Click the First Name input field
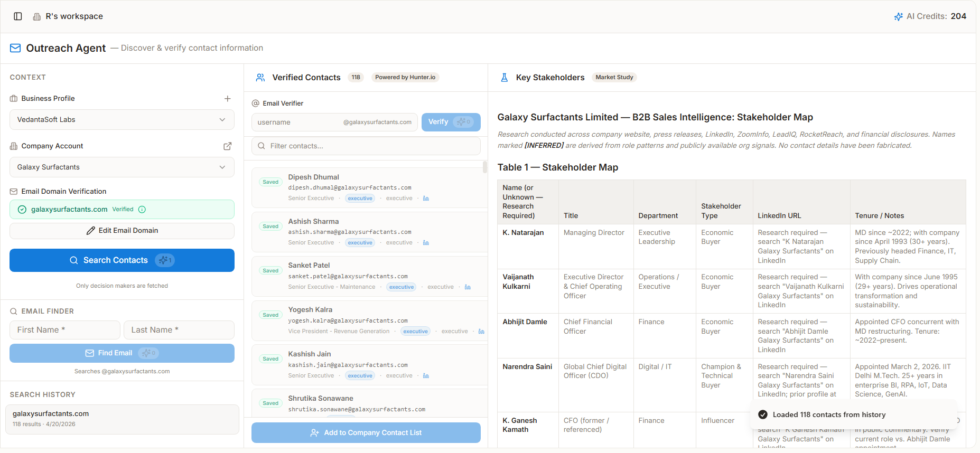This screenshot has height=453, width=980. coord(65,330)
